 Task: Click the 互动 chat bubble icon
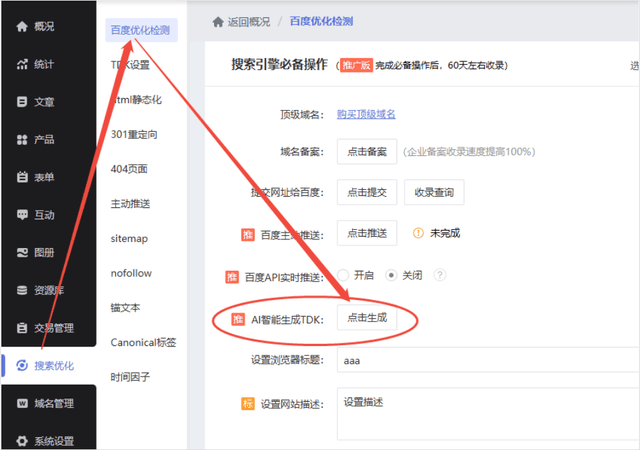(x=22, y=214)
